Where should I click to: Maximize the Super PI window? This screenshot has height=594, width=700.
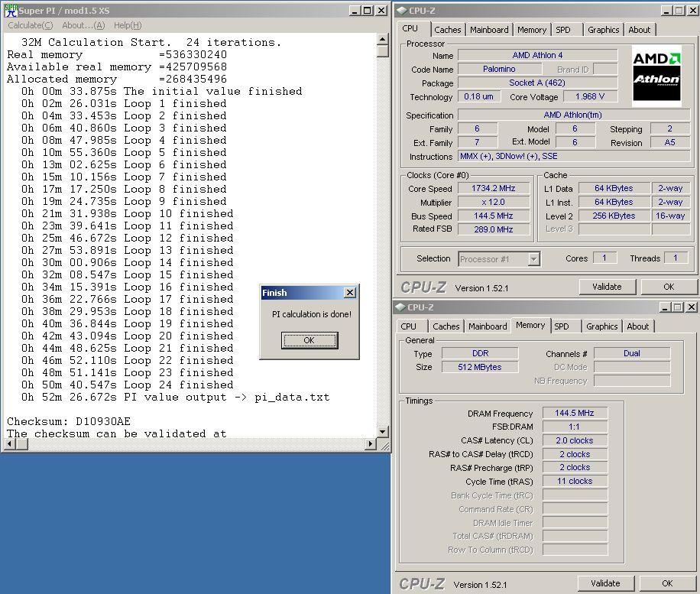pyautogui.click(x=368, y=10)
